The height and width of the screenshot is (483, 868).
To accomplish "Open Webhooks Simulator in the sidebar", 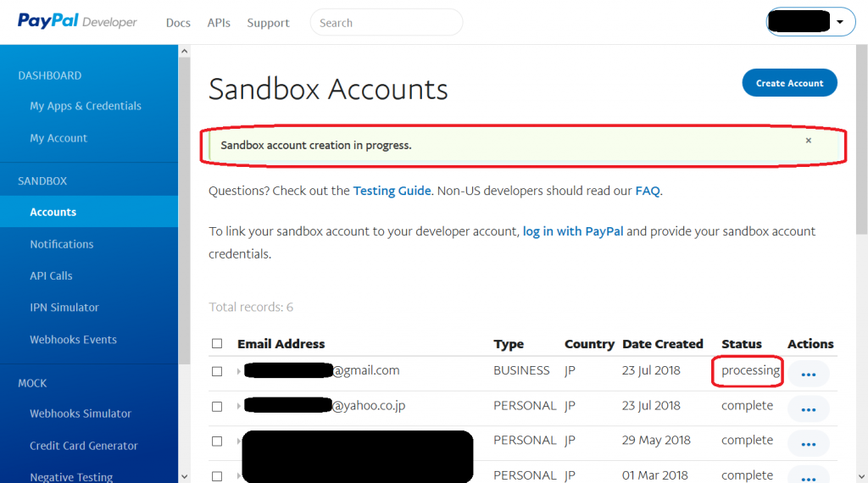I will tap(81, 414).
